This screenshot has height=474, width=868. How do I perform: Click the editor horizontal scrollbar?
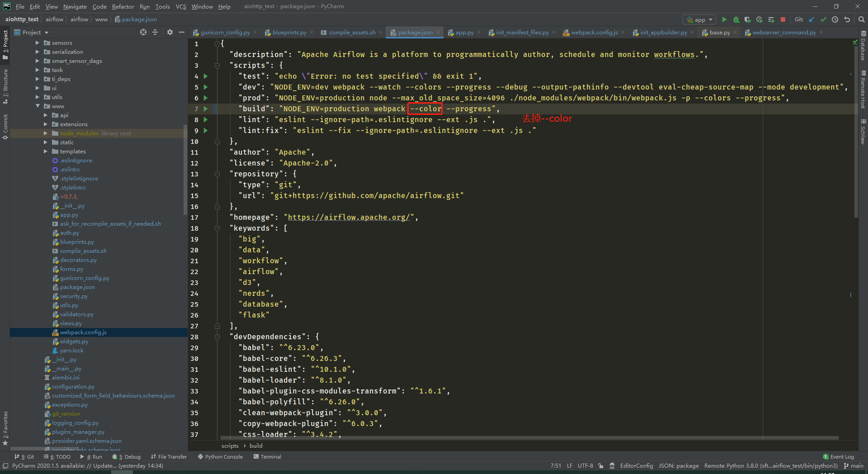(x=529, y=438)
